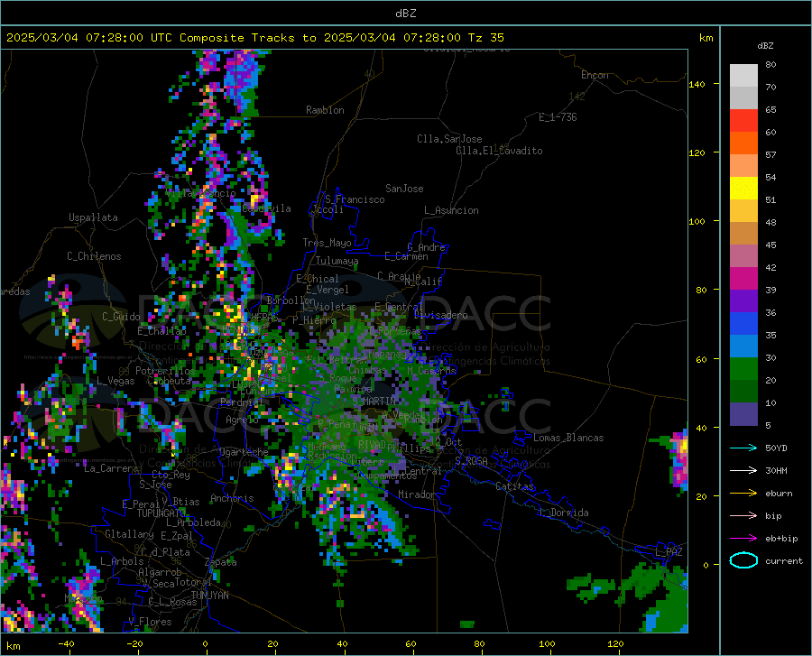
Task: Click the Lomas_Blancas place label
Action: pyautogui.click(x=568, y=438)
